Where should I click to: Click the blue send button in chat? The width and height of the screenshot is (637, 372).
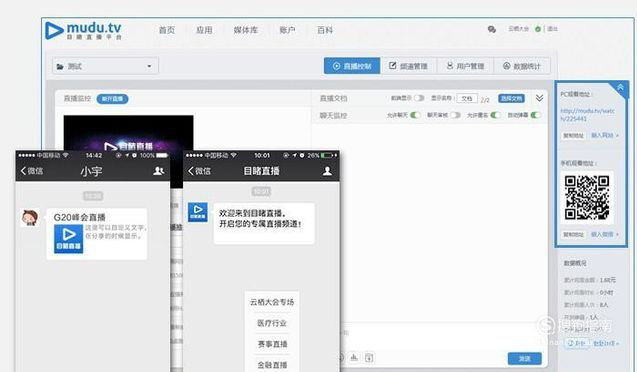click(524, 359)
